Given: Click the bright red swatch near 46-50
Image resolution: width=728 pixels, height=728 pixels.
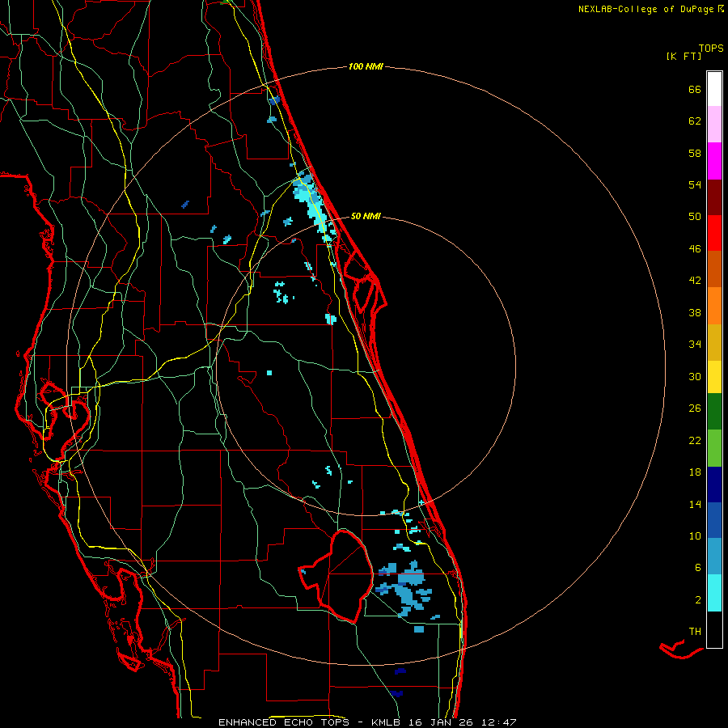Looking at the screenshot, I should click(x=714, y=233).
